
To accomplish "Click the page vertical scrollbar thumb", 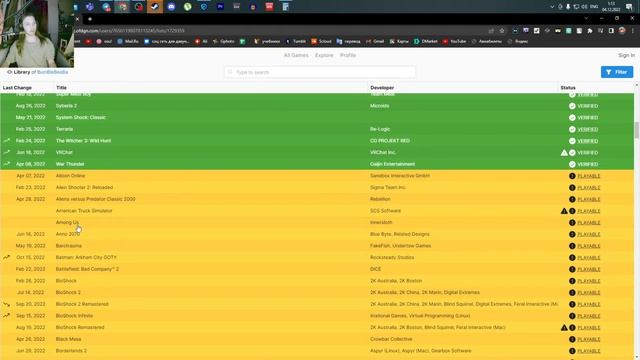I will 637,130.
